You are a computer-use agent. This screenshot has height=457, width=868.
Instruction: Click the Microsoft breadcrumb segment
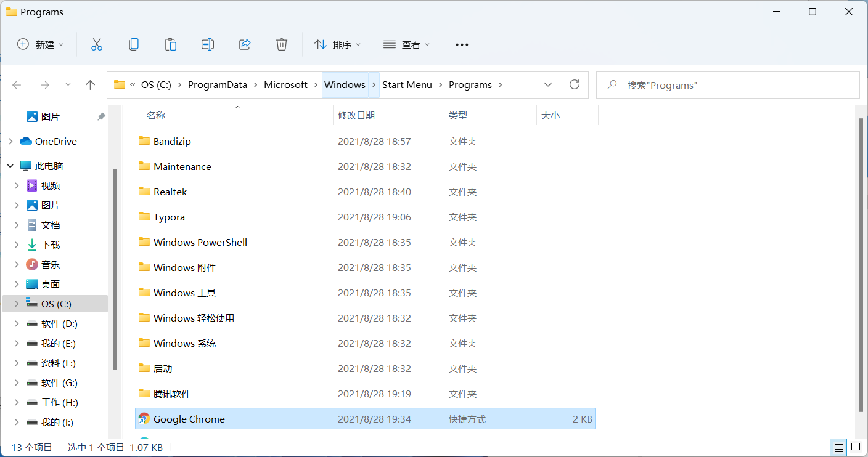coord(285,84)
